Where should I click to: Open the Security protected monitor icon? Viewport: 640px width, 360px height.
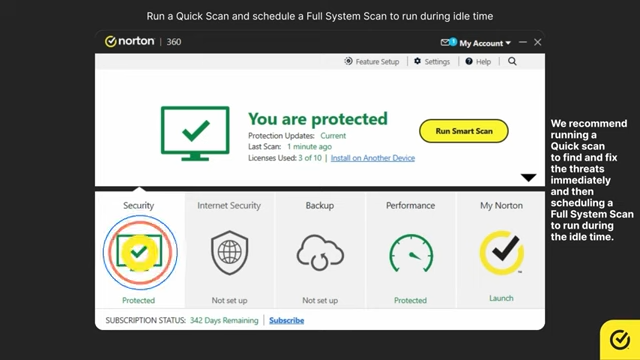[x=140, y=253]
